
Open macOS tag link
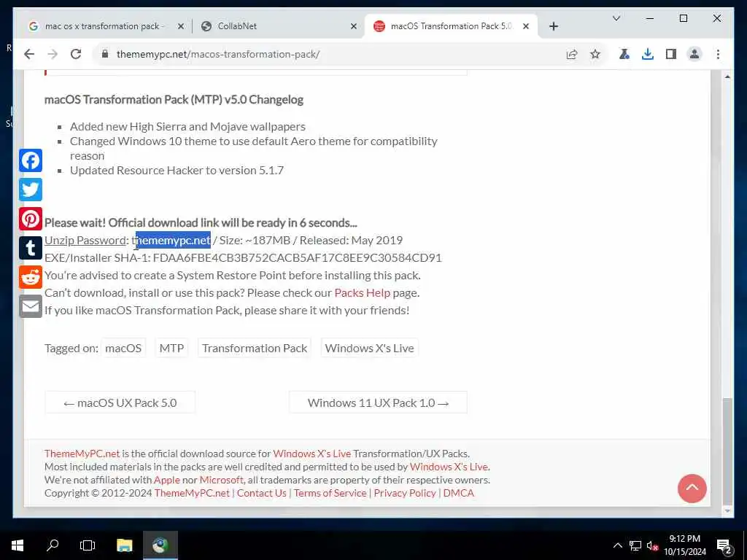point(123,348)
